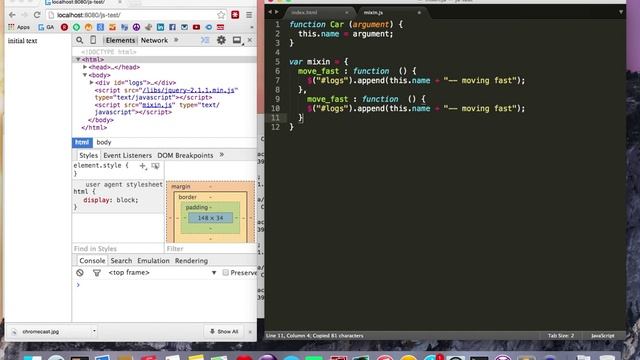The width and height of the screenshot is (640, 360).
Task: Click the display: block style property
Action: (x=111, y=200)
